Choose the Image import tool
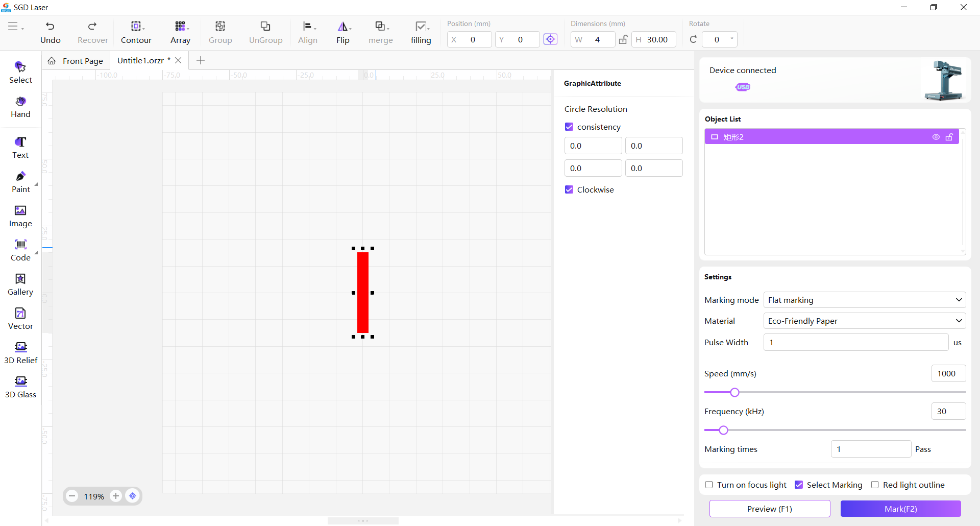The image size is (980, 526). [x=20, y=216]
